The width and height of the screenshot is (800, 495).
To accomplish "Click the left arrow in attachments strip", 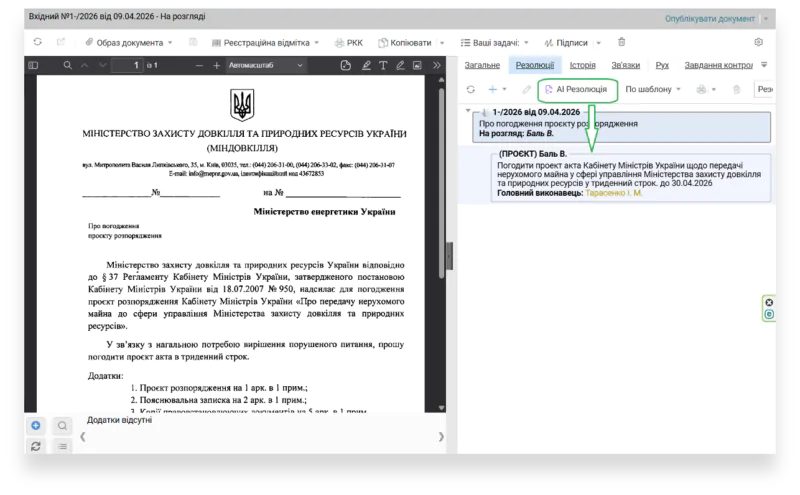I will [83, 437].
